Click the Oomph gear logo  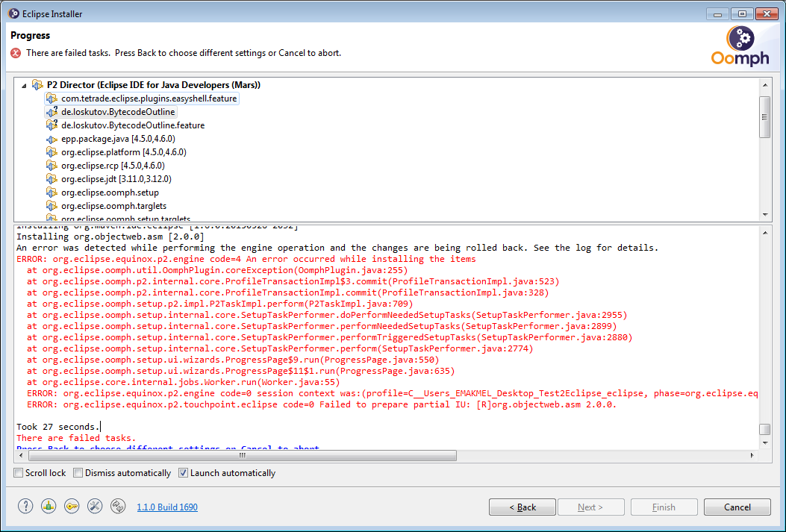point(740,38)
